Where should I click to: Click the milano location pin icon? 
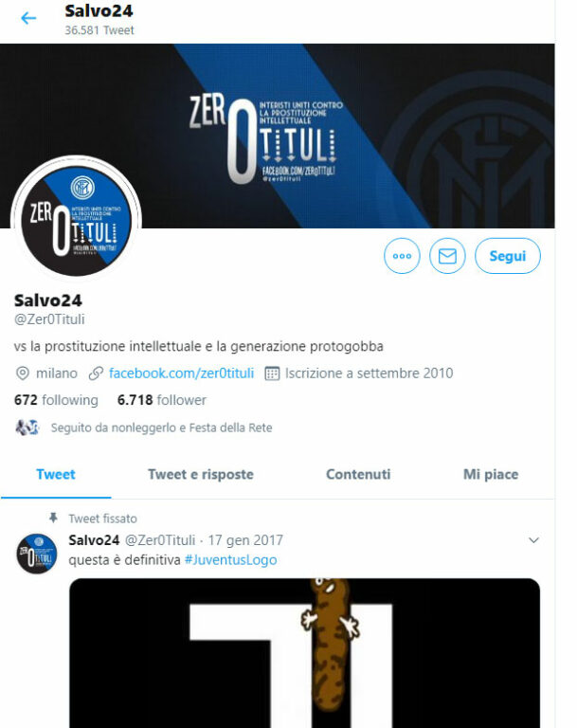(23, 373)
